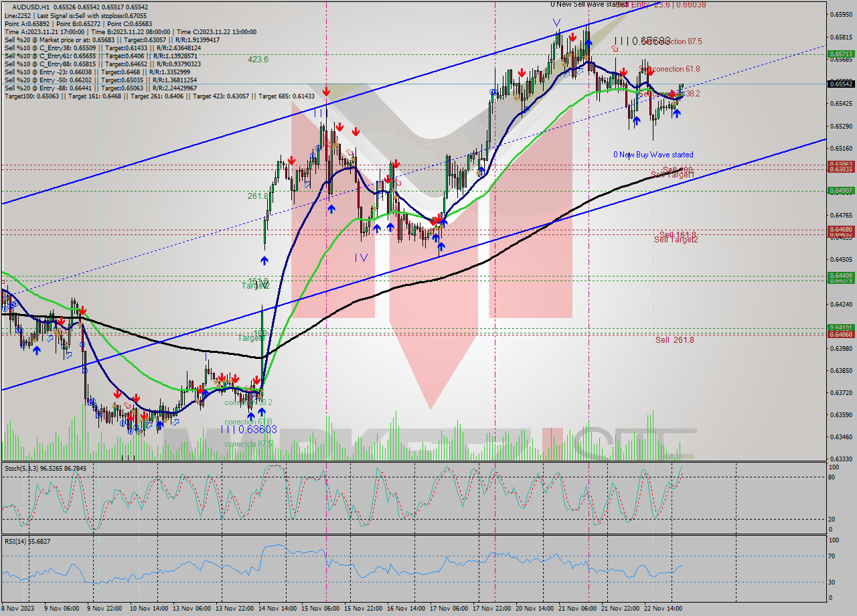
Task: Click the green price tag 0.65713
Action: tap(841, 54)
